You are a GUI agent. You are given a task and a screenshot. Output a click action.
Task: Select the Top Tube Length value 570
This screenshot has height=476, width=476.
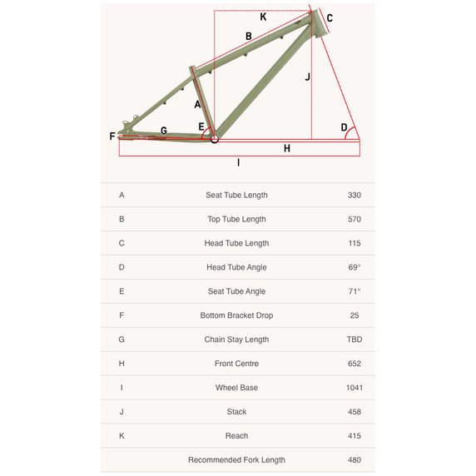click(x=355, y=219)
